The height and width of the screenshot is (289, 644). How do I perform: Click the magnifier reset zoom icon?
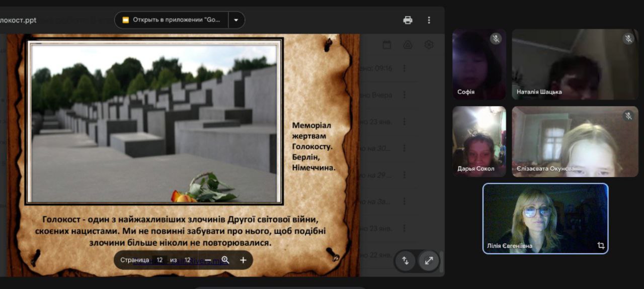coord(225,260)
